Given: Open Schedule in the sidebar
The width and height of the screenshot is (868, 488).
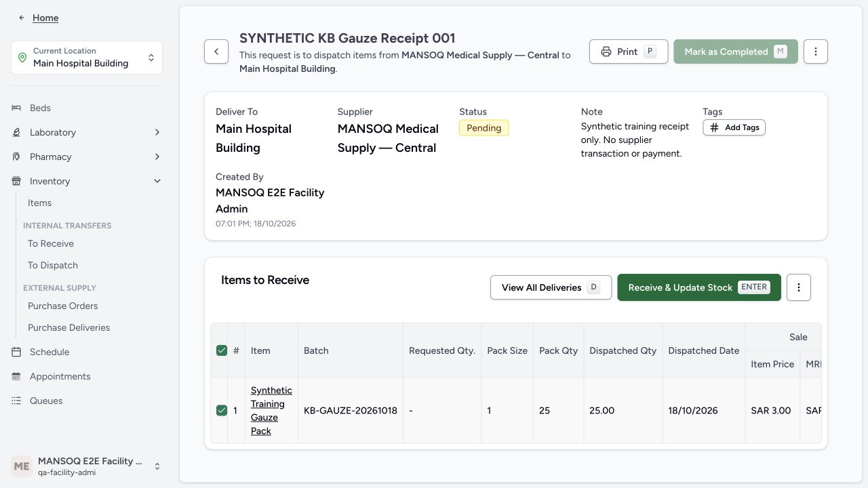Looking at the screenshot, I should pos(50,352).
